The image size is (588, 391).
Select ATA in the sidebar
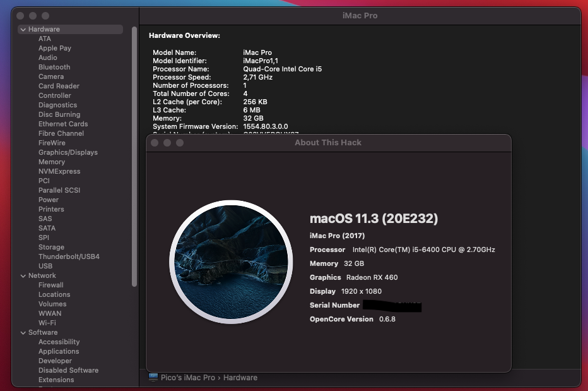click(45, 39)
